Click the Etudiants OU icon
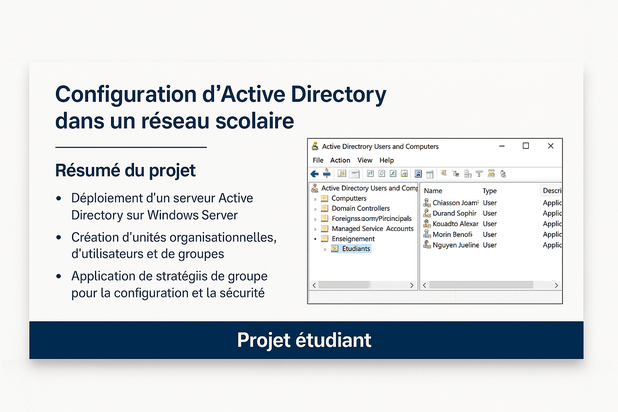 (335, 249)
